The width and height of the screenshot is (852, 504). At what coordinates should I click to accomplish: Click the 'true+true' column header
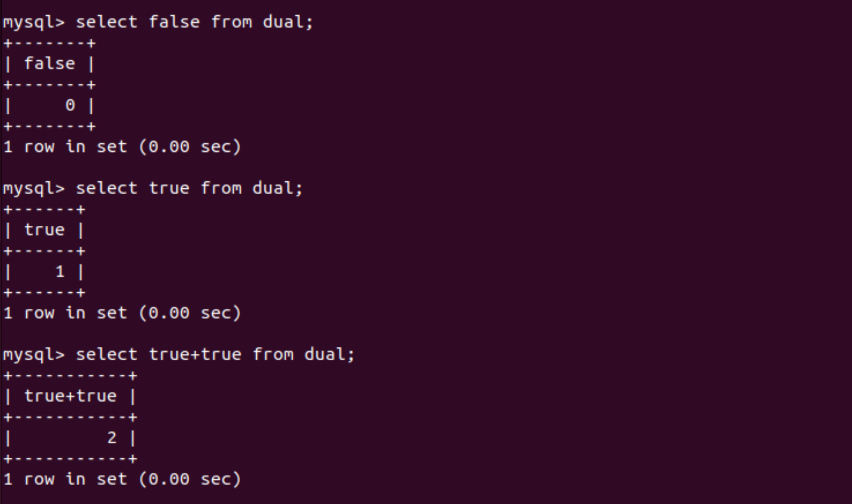tap(70, 396)
